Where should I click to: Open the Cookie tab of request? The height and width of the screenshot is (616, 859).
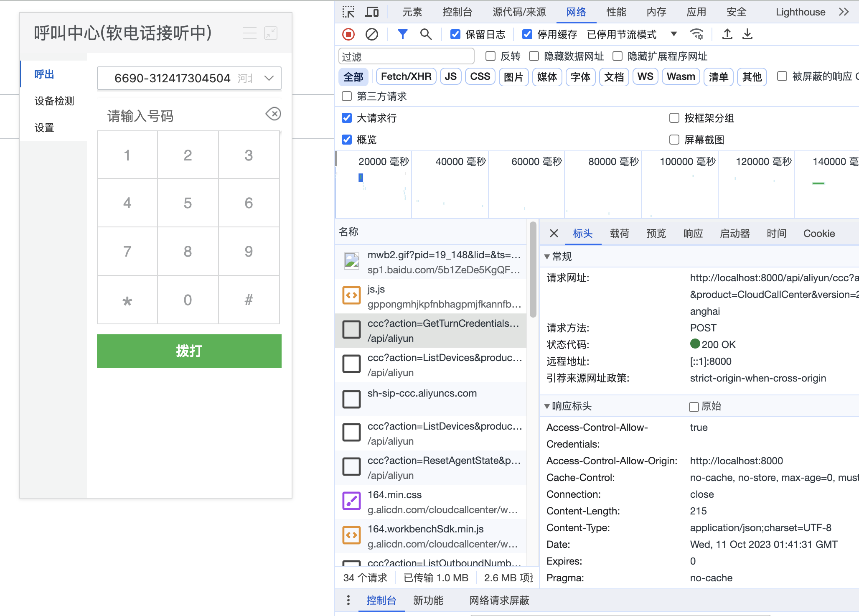point(819,233)
